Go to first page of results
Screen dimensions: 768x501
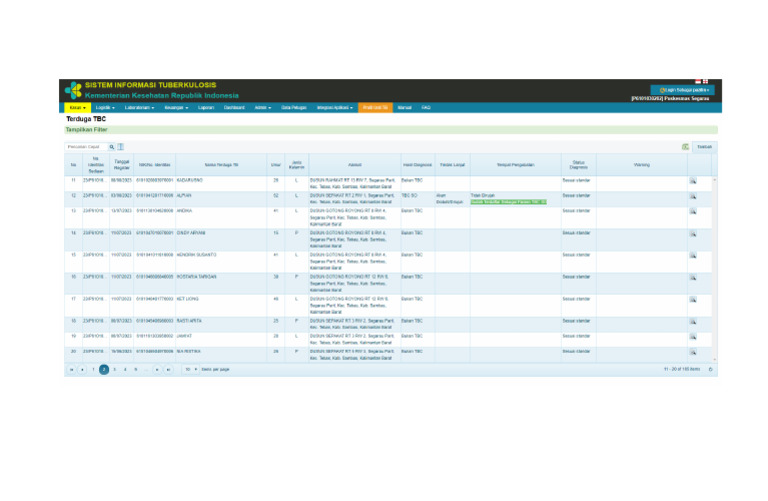[72, 370]
